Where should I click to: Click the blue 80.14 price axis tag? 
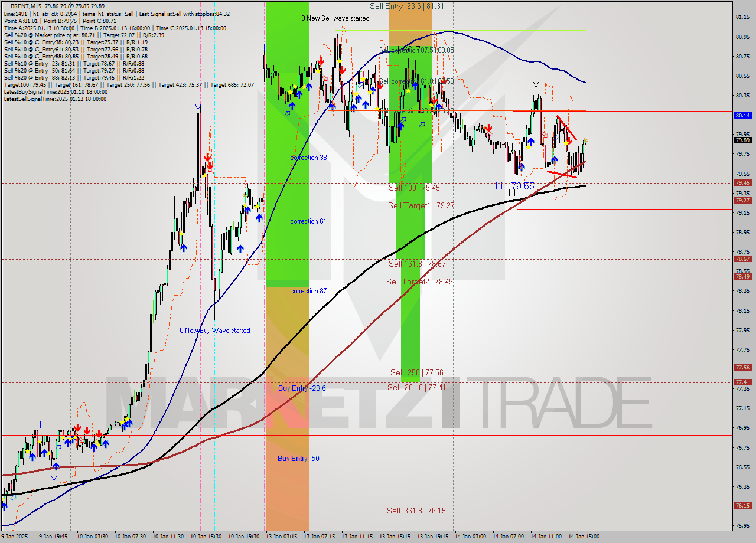pos(742,116)
